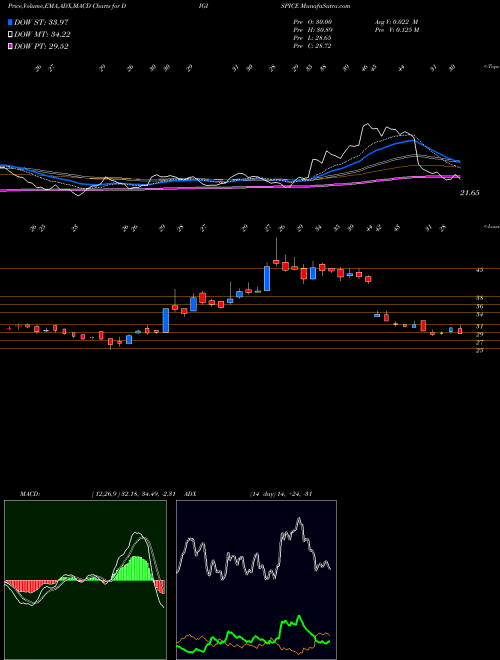Click the 25 price level label

click(479, 350)
